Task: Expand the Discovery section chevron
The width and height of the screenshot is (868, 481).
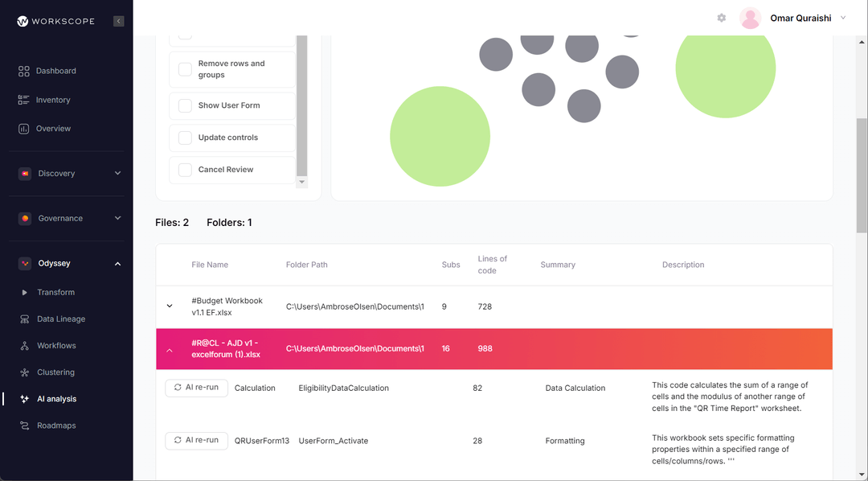Action: 117,173
